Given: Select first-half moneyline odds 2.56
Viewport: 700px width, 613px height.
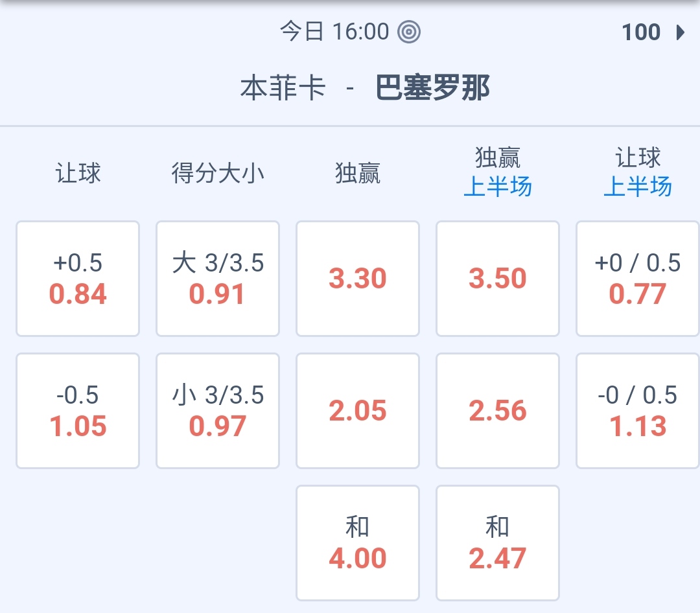Looking at the screenshot, I should click(x=498, y=411).
